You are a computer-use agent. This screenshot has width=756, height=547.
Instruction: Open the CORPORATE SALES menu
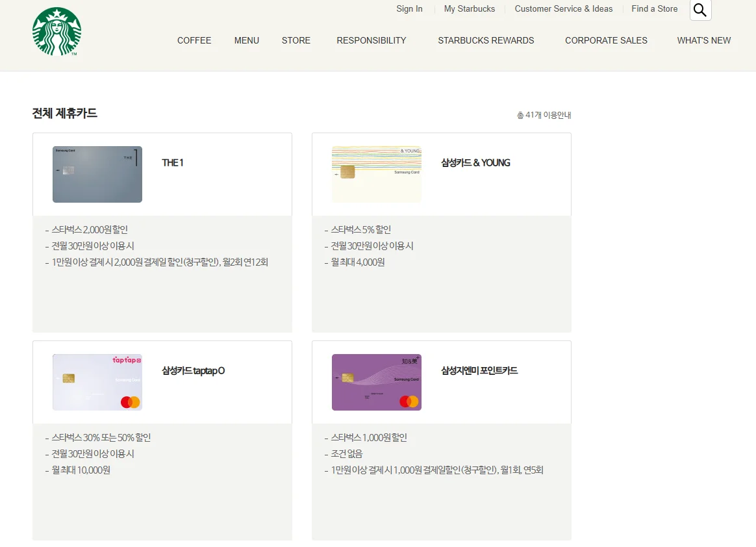tap(606, 40)
